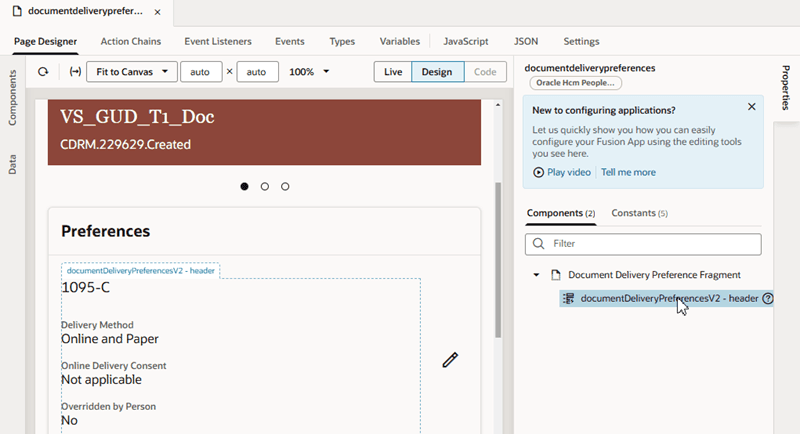This screenshot has width=800, height=434.
Task: Open the Types tab
Action: [x=342, y=41]
